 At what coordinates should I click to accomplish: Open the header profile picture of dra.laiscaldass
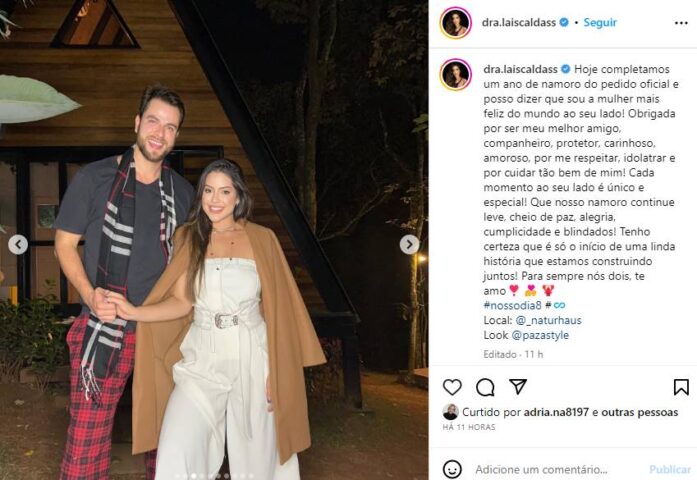[x=456, y=23]
